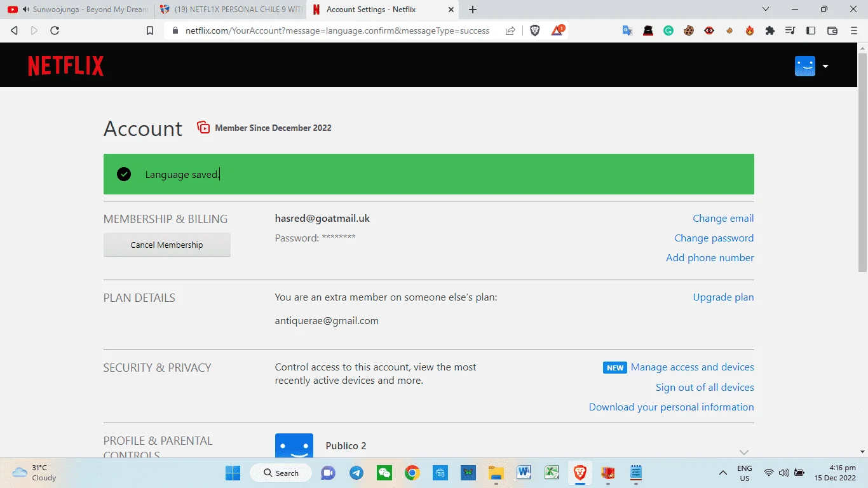Click the flame fox extension icon
This screenshot has height=488, width=868.
750,30
